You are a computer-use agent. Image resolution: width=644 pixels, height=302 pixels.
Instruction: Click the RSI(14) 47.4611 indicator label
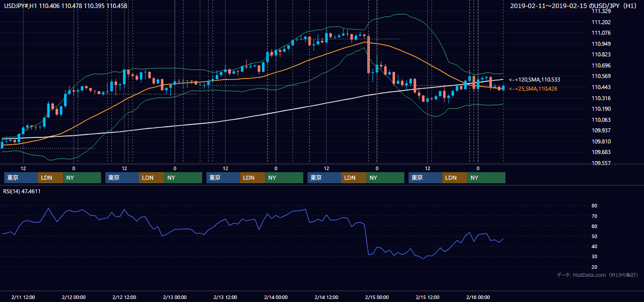(x=22, y=191)
